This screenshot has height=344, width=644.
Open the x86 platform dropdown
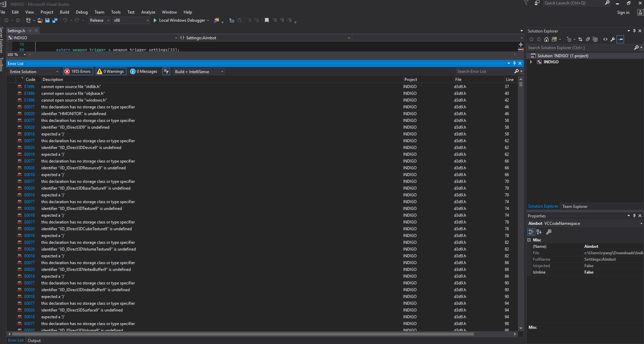(x=131, y=20)
